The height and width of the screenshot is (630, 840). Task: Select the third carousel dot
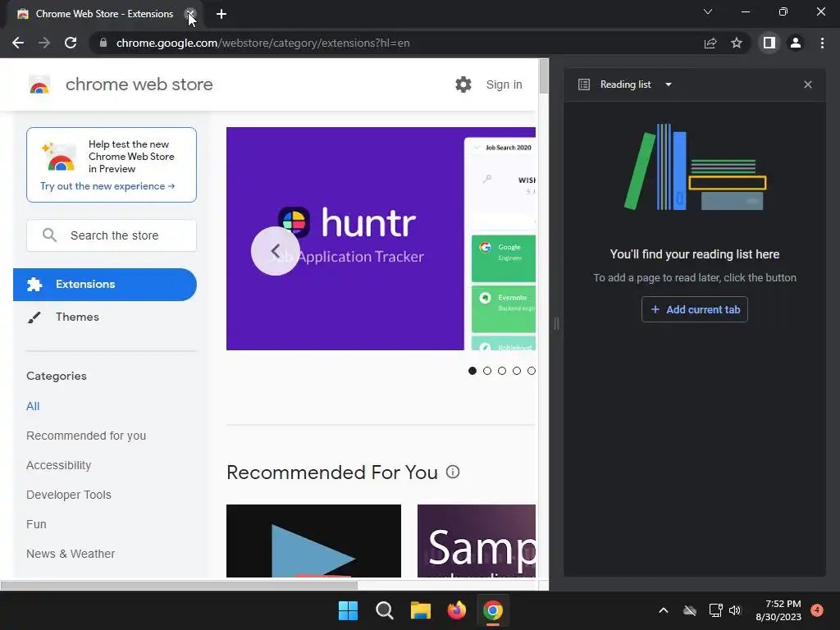502,371
